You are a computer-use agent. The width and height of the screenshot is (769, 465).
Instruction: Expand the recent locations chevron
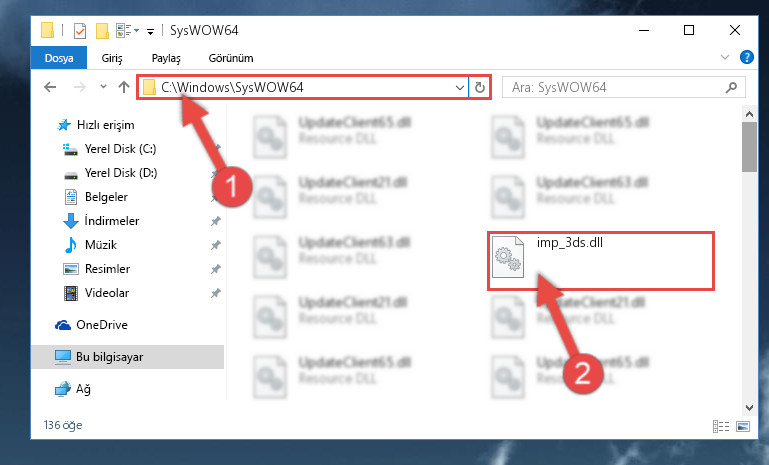pyautogui.click(x=103, y=87)
